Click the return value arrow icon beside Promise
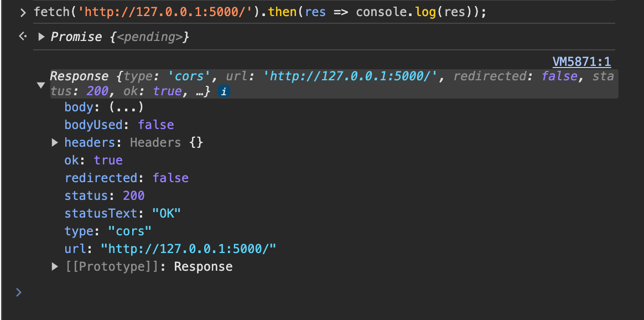This screenshot has height=320, width=644. click(x=23, y=37)
